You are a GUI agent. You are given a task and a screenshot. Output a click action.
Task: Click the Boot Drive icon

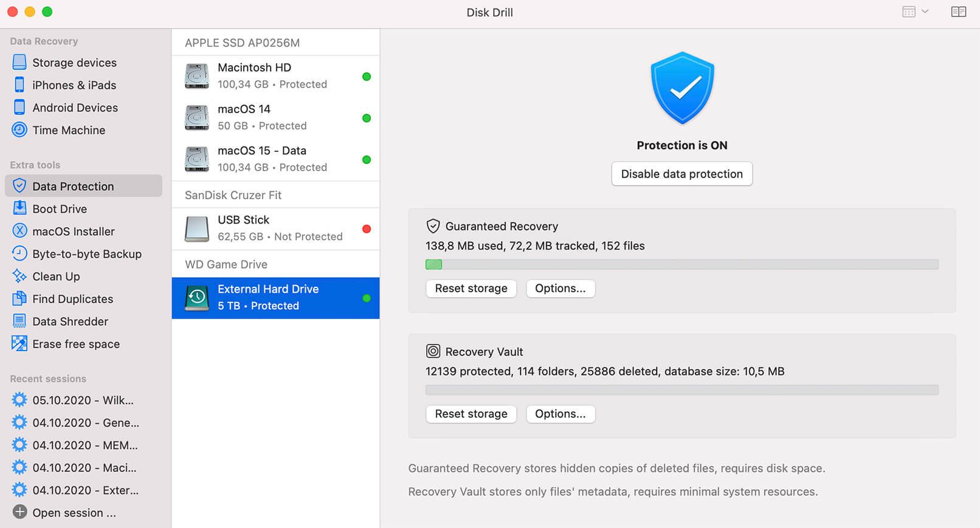19,208
